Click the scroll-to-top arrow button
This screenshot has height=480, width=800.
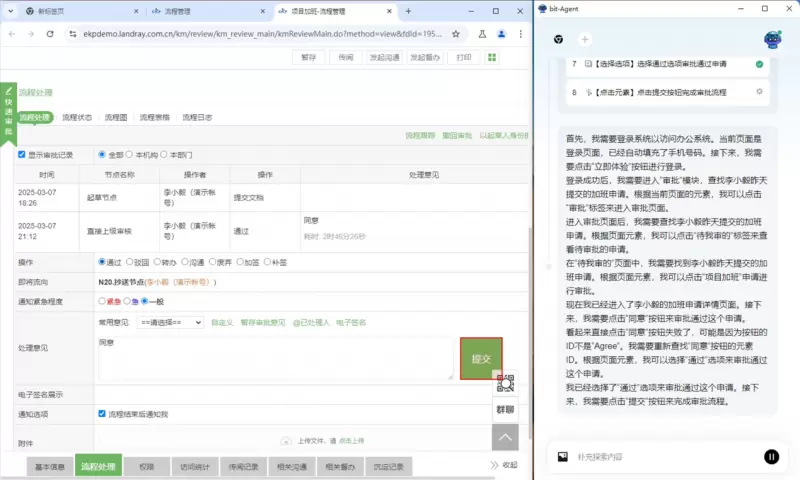click(505, 437)
